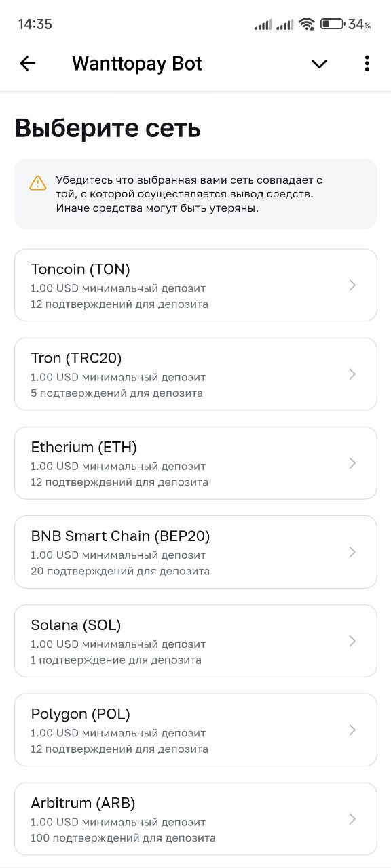The height and width of the screenshot is (868, 391).
Task: Tap arrow icon on Solana (SOL) card
Action: coord(352,641)
